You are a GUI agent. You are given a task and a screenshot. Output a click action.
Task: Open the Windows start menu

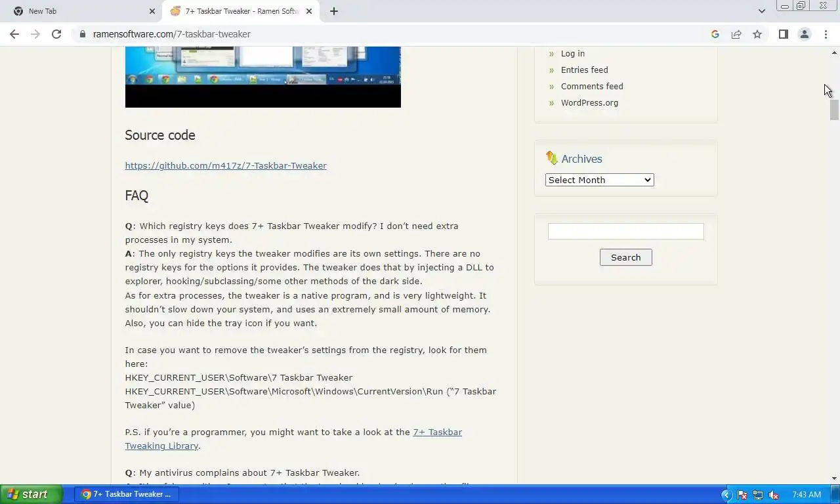pyautogui.click(x=31, y=494)
